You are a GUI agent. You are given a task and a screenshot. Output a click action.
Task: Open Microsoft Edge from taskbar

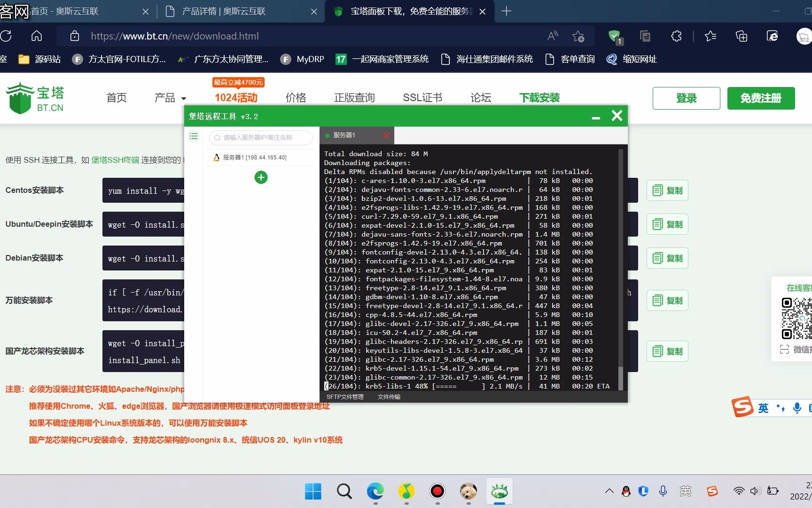tap(375, 492)
